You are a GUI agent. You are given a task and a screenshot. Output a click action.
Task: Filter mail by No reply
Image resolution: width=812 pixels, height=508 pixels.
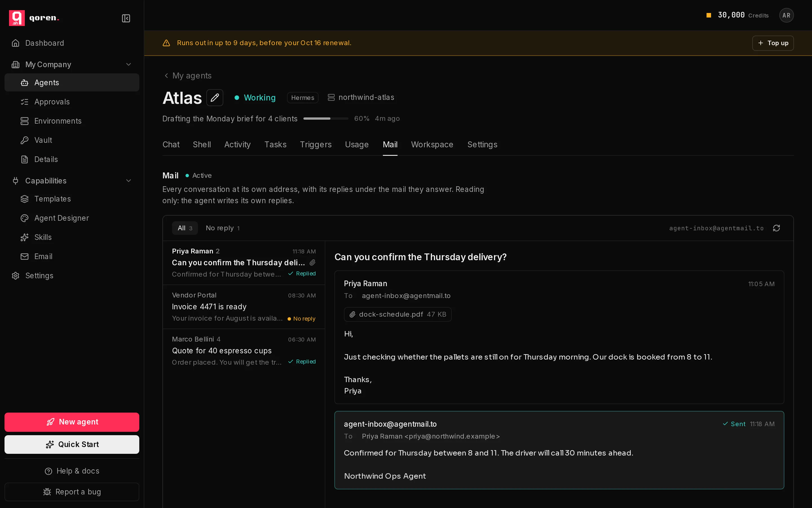click(x=223, y=228)
